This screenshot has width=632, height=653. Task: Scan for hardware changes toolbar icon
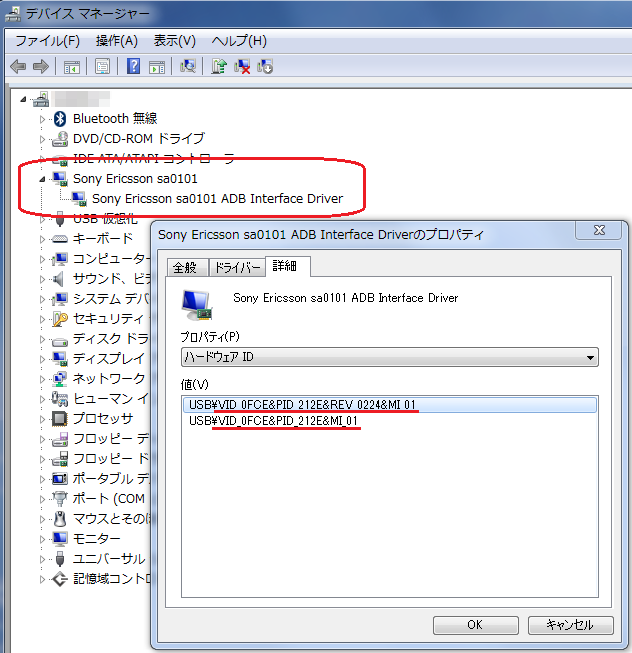pos(188,66)
